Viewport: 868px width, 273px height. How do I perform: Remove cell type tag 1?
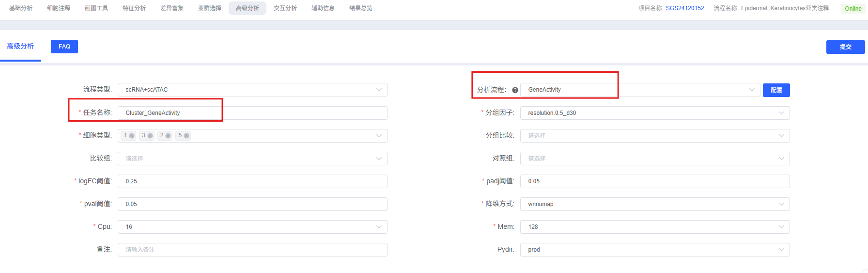pyautogui.click(x=132, y=136)
